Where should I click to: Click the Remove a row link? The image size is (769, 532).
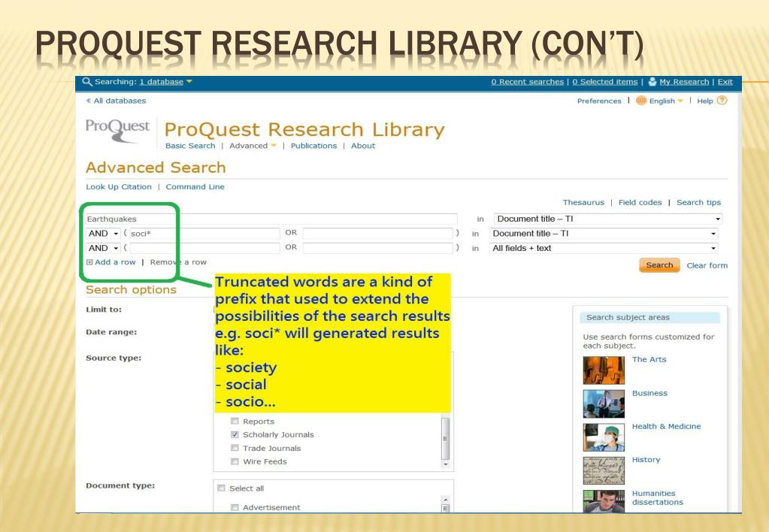click(x=178, y=262)
